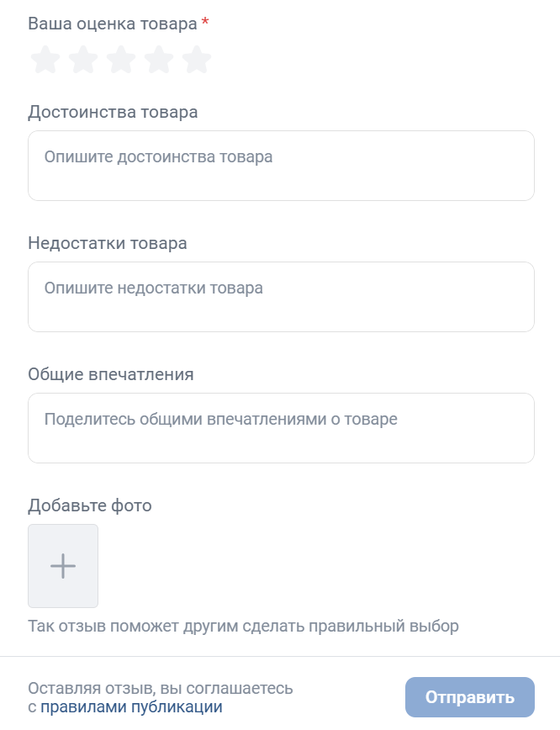
Task: Set the rating to five stars
Action: 197,60
